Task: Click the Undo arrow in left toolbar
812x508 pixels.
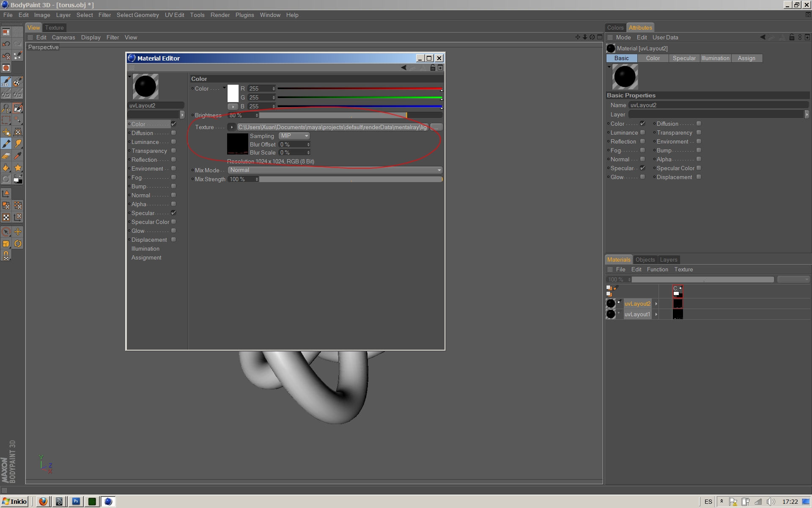Action: click(6, 44)
